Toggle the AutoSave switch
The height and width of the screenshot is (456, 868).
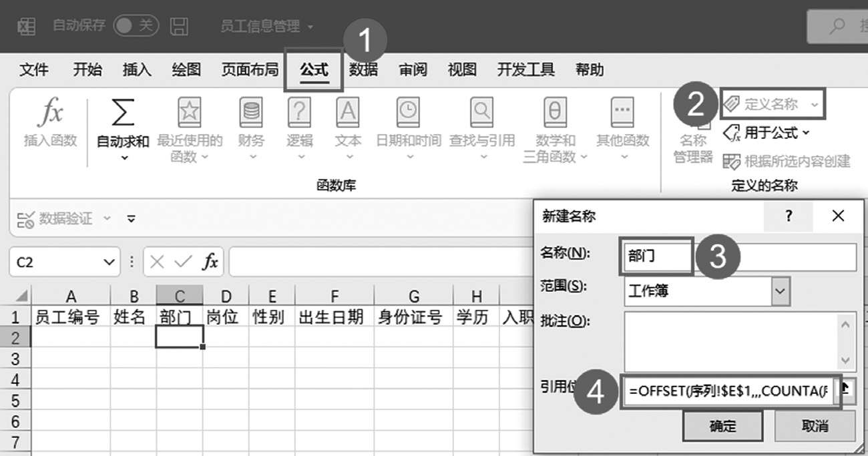coord(136,26)
